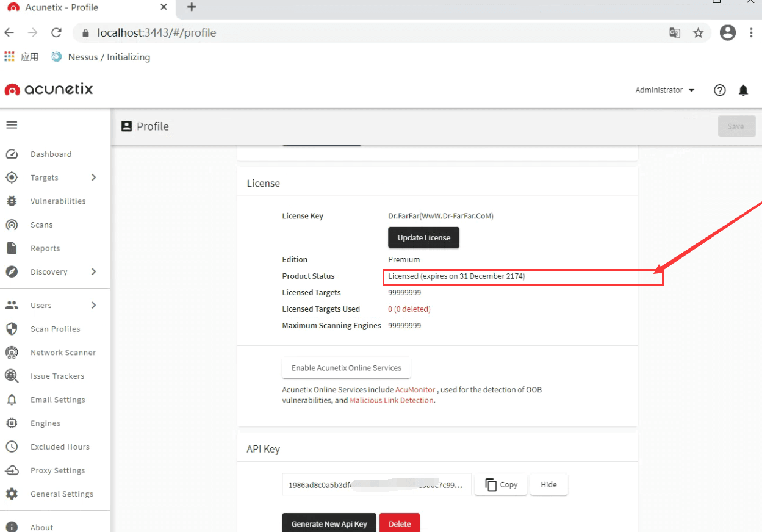762x532 pixels.
Task: Close the Acunetix - Profile tab
Action: pyautogui.click(x=164, y=7)
